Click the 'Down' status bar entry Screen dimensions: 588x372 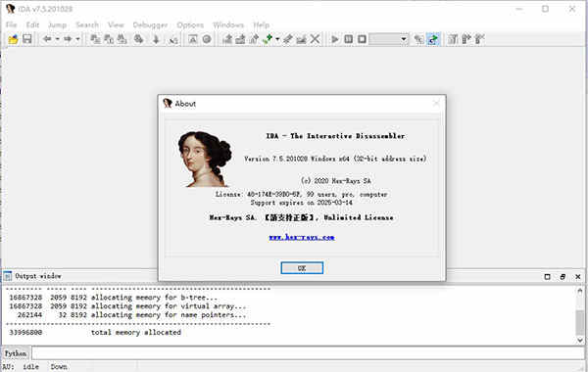59,366
